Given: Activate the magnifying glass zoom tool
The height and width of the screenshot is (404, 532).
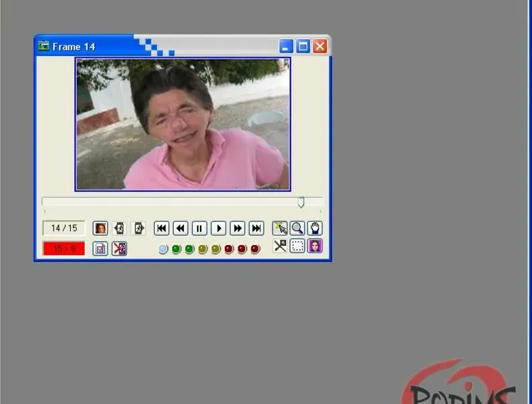Looking at the screenshot, I should coord(297,228).
